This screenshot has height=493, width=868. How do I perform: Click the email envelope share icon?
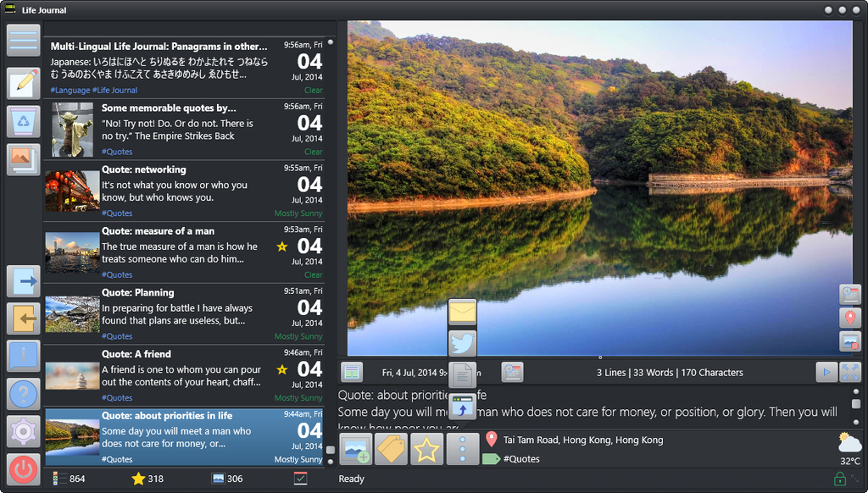pos(463,313)
